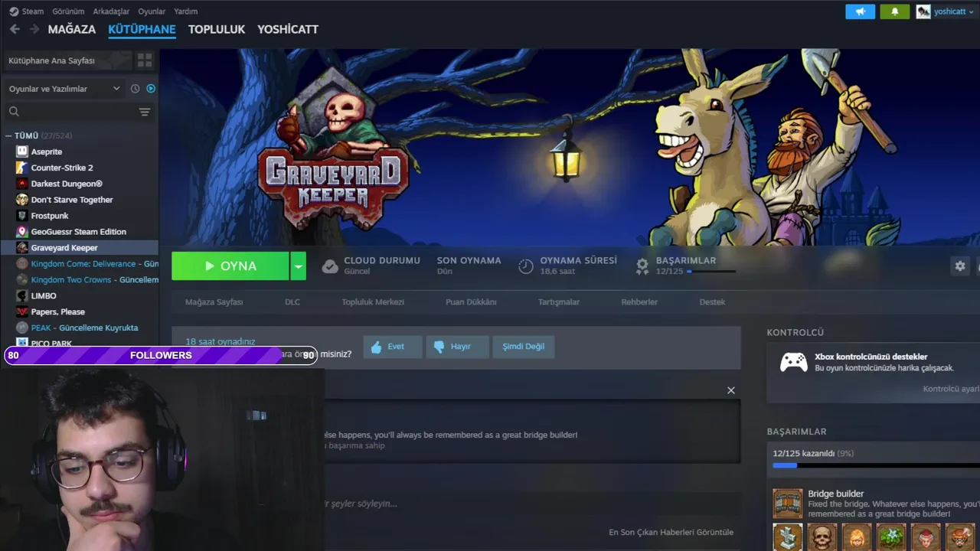Go to the KÜTÜPHANE section
This screenshot has width=980, height=551.
(142, 29)
